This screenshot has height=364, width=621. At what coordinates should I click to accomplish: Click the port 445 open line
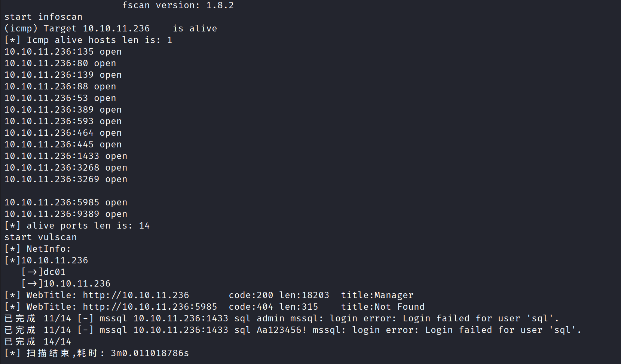[63, 144]
